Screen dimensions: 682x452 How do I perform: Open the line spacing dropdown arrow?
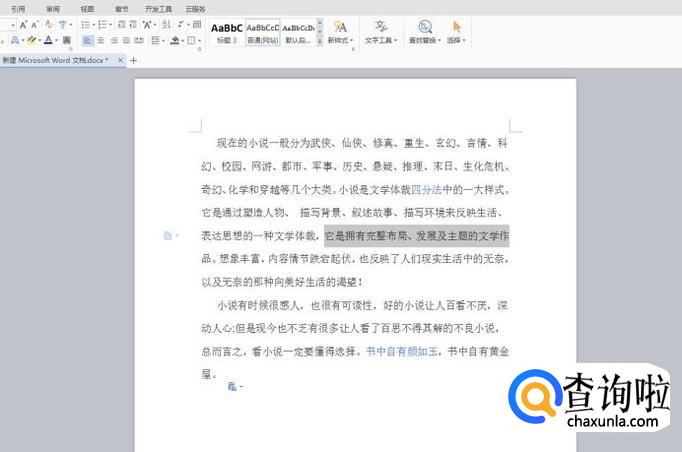pos(163,40)
